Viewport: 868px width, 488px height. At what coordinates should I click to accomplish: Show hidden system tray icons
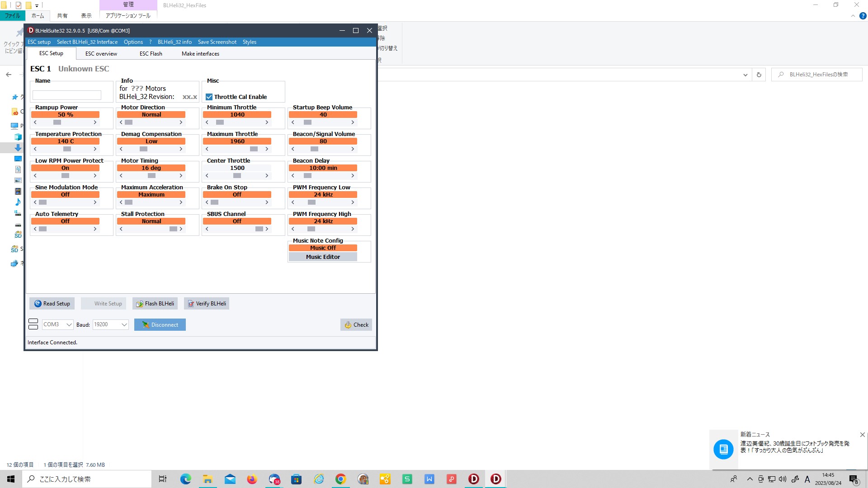click(x=750, y=479)
